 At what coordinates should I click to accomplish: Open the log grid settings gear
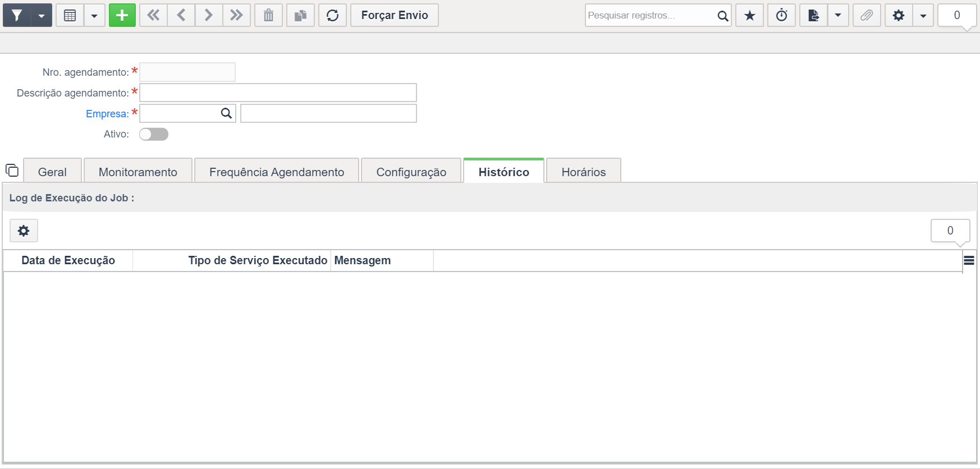point(24,231)
